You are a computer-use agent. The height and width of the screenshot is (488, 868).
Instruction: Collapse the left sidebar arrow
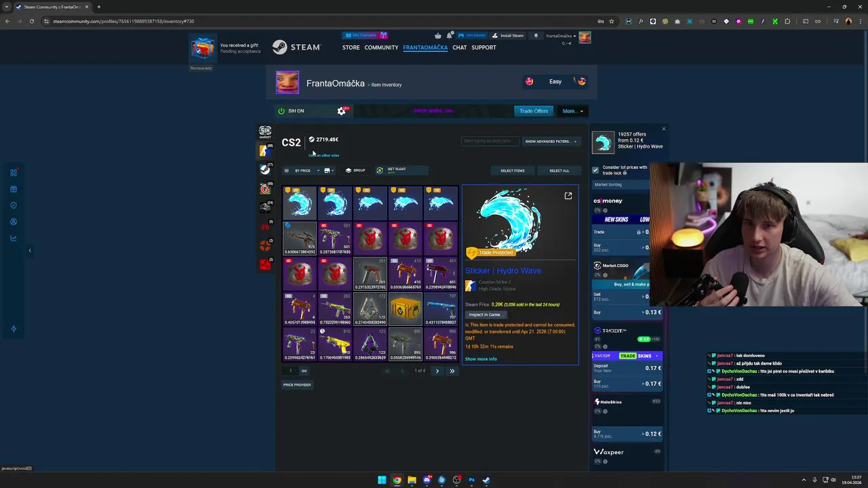coord(29,251)
